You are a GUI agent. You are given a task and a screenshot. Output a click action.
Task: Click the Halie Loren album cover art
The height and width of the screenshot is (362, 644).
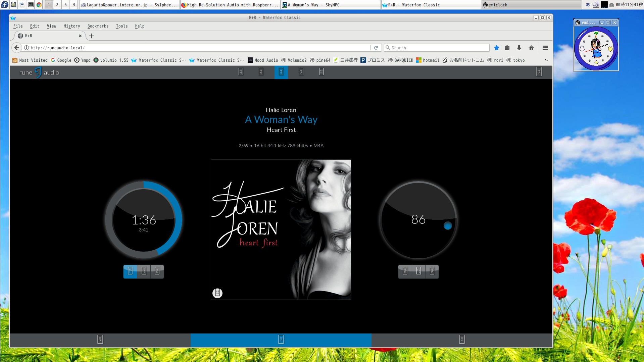(x=281, y=229)
